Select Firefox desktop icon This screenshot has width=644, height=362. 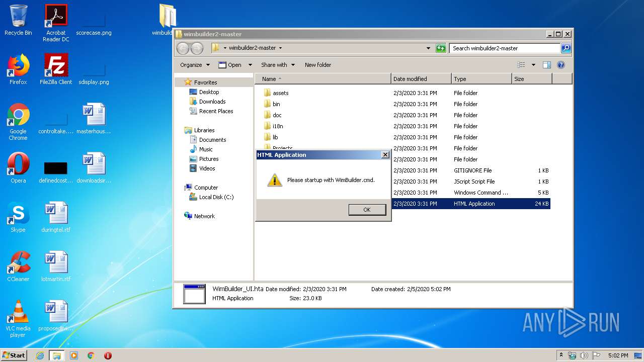tap(18, 69)
